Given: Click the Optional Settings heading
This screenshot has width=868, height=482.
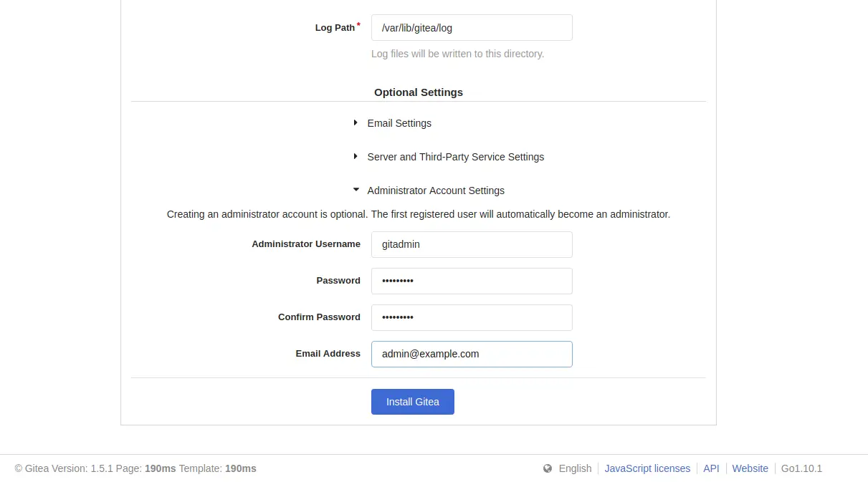Looking at the screenshot, I should (x=419, y=92).
